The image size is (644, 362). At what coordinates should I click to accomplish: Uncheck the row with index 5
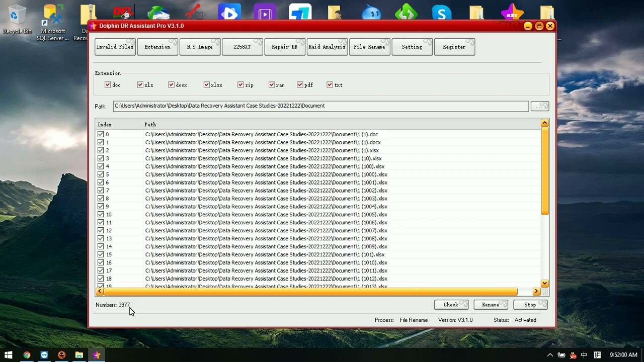101,174
